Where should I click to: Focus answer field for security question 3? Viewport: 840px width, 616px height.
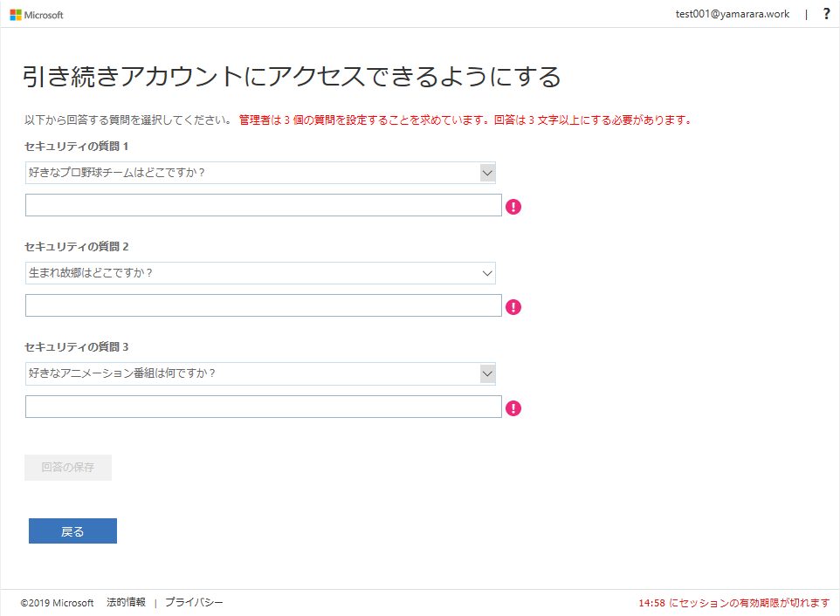[x=264, y=407]
